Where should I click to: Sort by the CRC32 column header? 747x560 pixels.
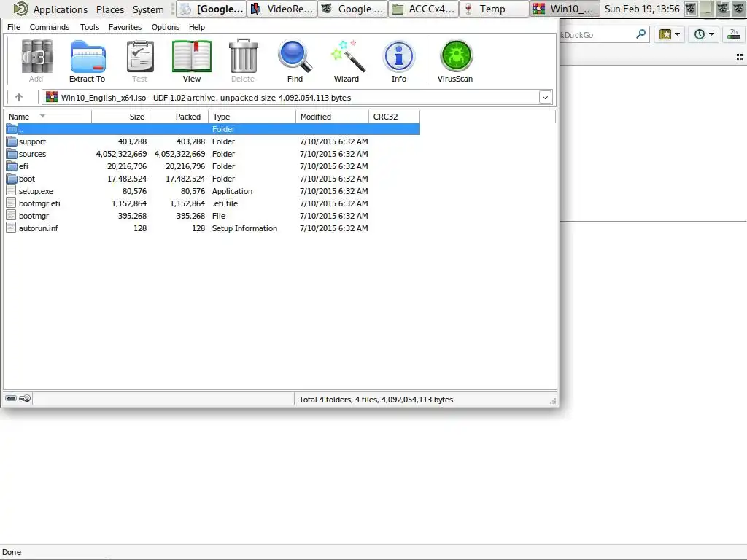395,117
